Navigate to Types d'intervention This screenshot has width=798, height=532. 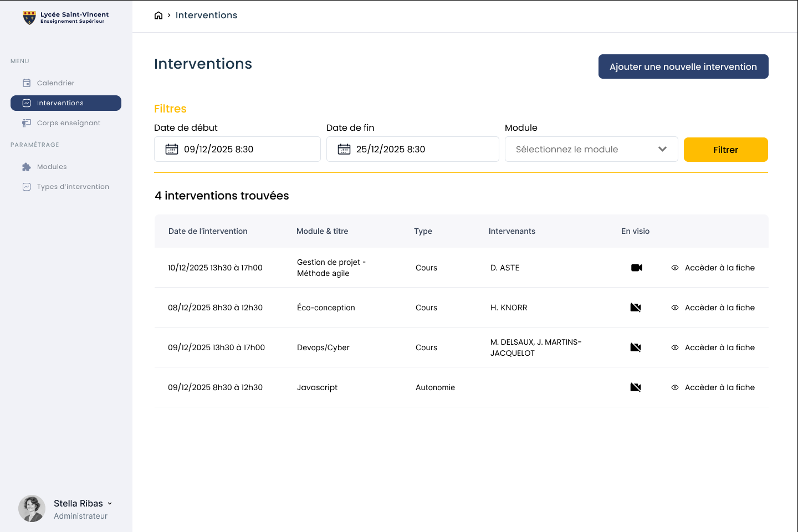pos(73,187)
